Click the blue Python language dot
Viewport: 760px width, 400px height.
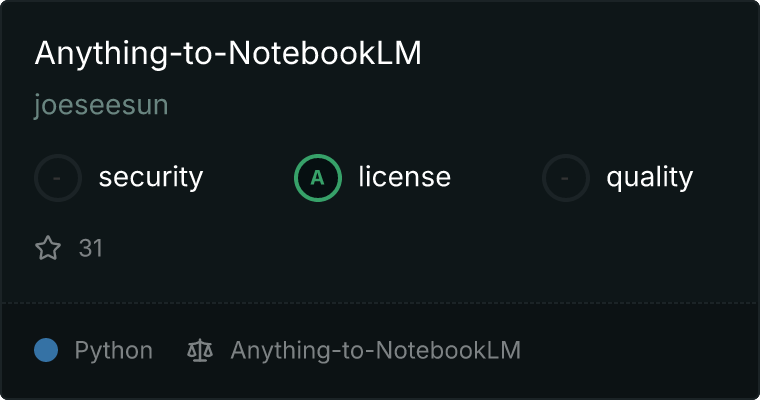point(46,350)
